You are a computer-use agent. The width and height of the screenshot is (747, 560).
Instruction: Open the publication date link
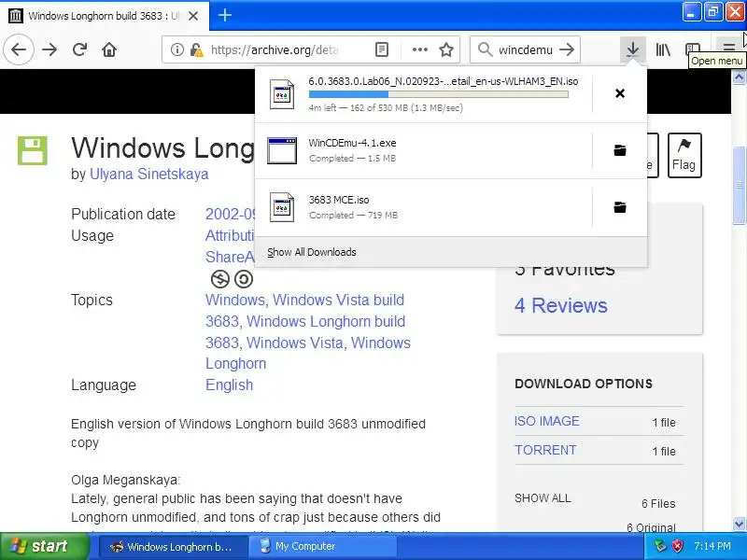point(231,214)
